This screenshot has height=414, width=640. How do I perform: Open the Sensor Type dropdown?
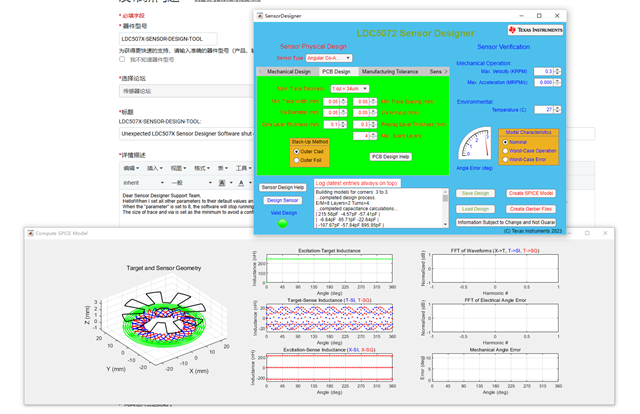pos(329,58)
